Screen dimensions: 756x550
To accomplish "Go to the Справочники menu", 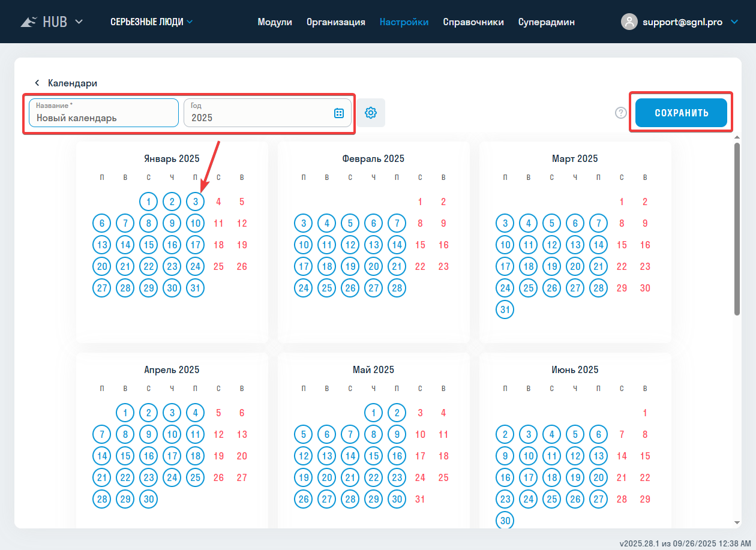I will coord(473,22).
